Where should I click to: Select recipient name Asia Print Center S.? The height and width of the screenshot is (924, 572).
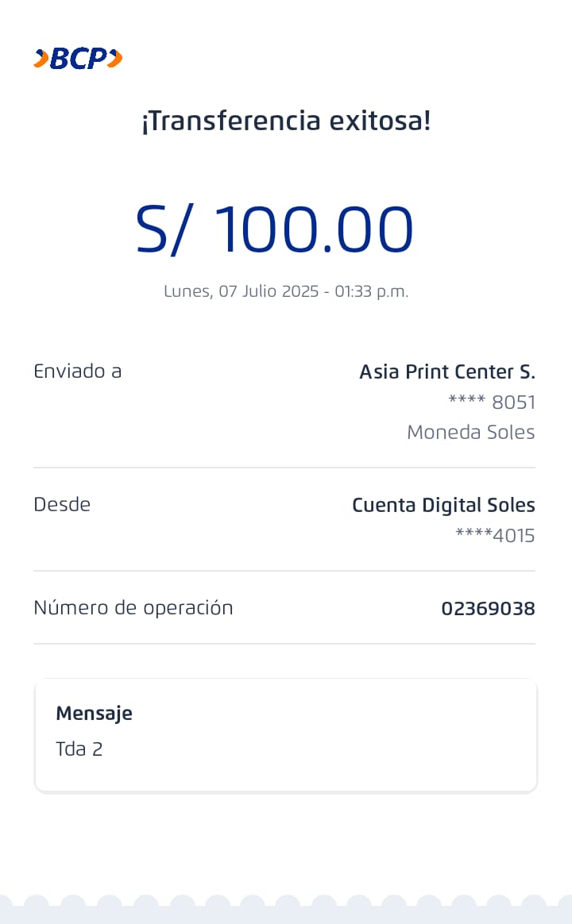tap(447, 372)
